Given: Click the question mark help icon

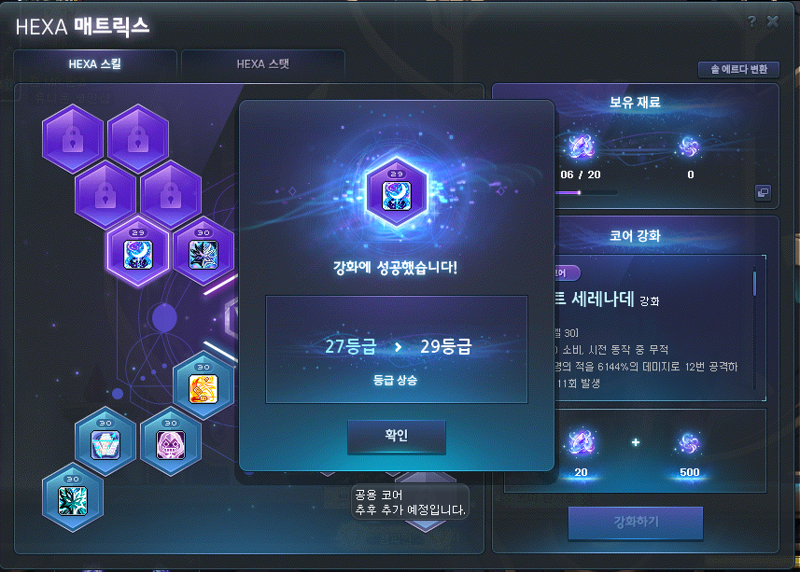Looking at the screenshot, I should coord(752,21).
